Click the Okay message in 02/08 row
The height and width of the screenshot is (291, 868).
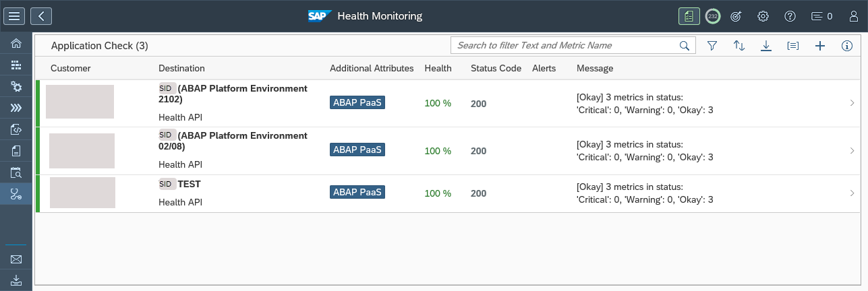pyautogui.click(x=645, y=151)
